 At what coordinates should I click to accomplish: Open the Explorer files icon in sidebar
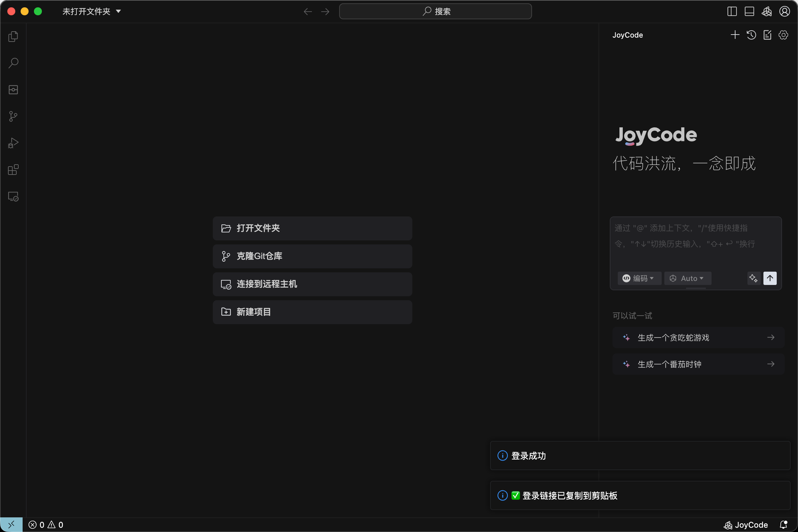point(13,36)
